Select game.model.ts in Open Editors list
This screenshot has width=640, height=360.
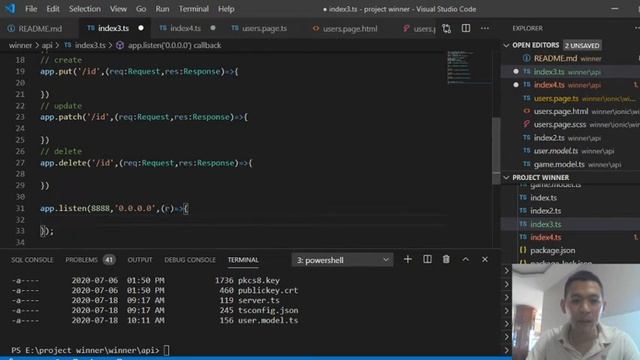[x=571, y=164]
